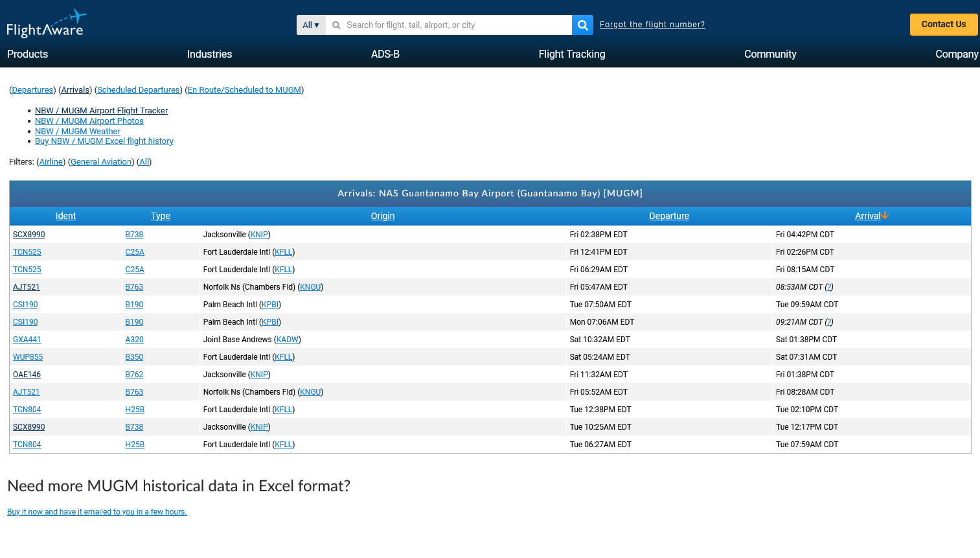
Task: Sort table by Ident column
Action: tap(65, 216)
